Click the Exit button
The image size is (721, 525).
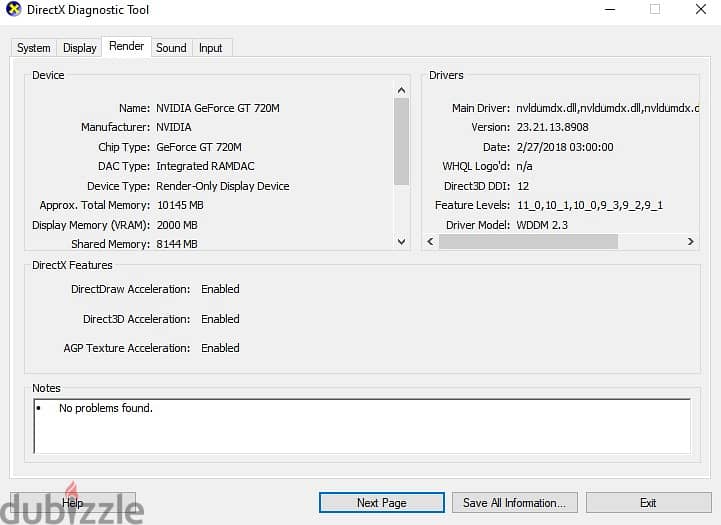(648, 502)
